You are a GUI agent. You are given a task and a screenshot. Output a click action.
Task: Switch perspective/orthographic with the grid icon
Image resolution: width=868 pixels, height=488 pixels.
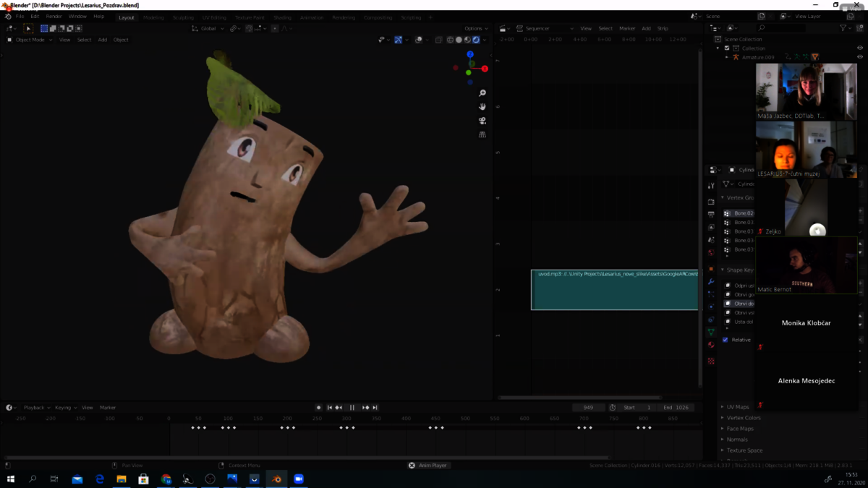coord(482,134)
